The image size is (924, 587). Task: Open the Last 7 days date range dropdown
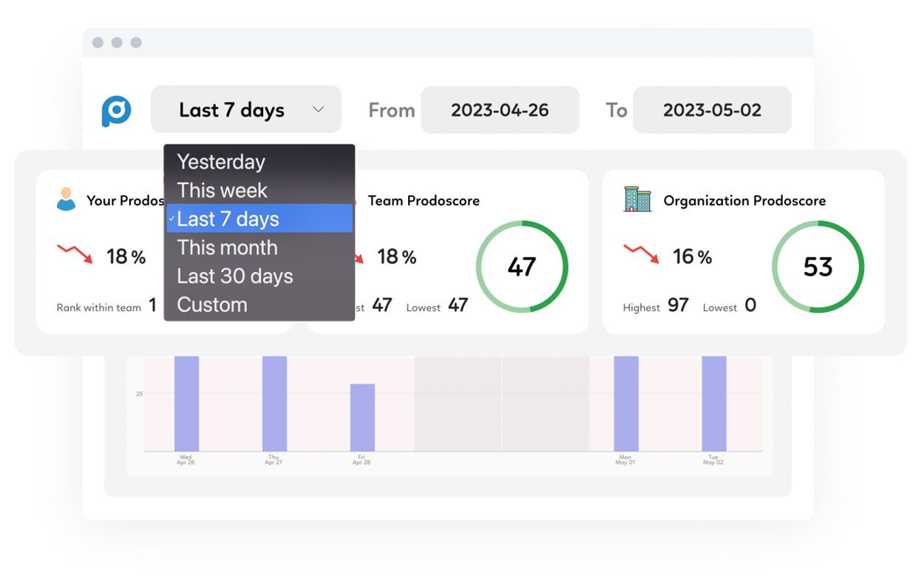click(246, 109)
